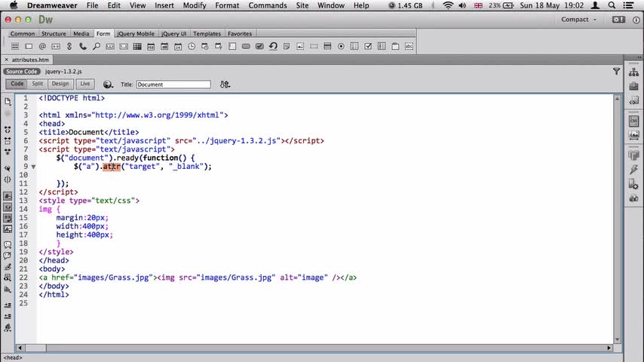Screen dimensions: 644x362
Task: Insert an Email field (@ icon)
Action: [42, 47]
